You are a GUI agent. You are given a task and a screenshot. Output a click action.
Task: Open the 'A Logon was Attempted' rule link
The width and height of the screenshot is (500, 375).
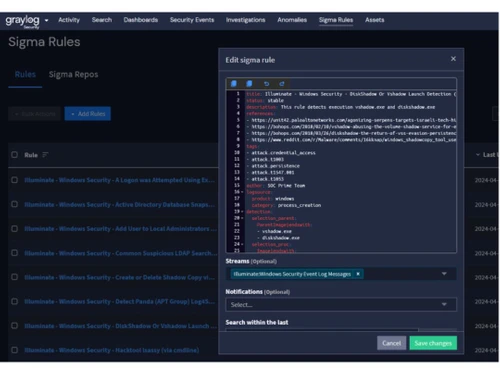pyautogui.click(x=119, y=180)
